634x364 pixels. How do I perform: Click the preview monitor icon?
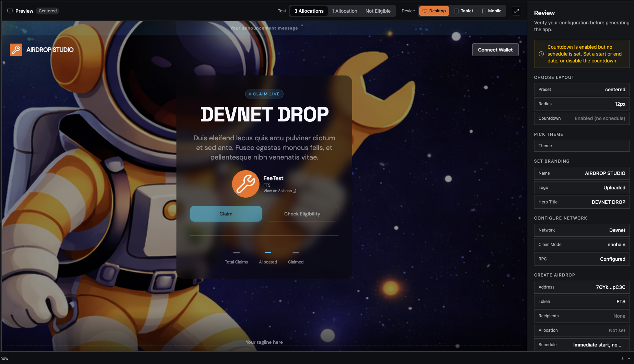pyautogui.click(x=10, y=11)
